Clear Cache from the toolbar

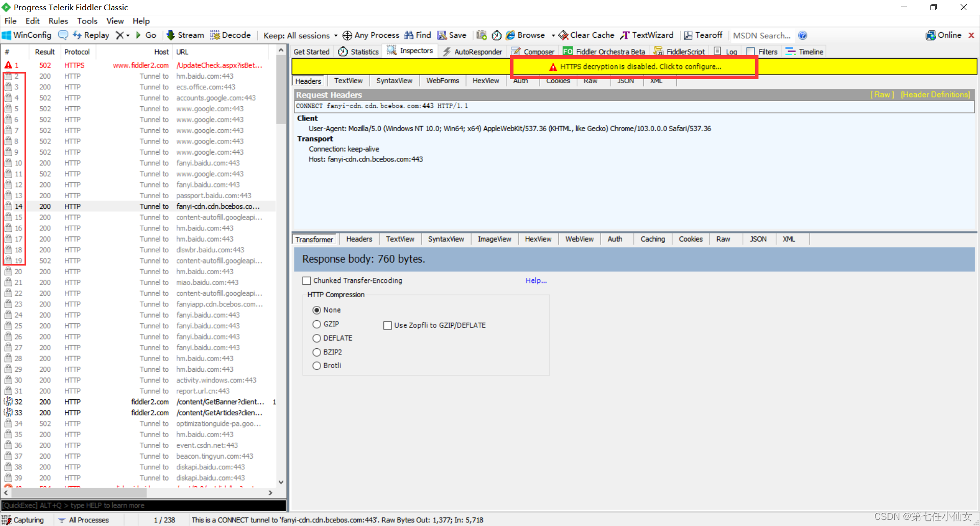click(586, 35)
